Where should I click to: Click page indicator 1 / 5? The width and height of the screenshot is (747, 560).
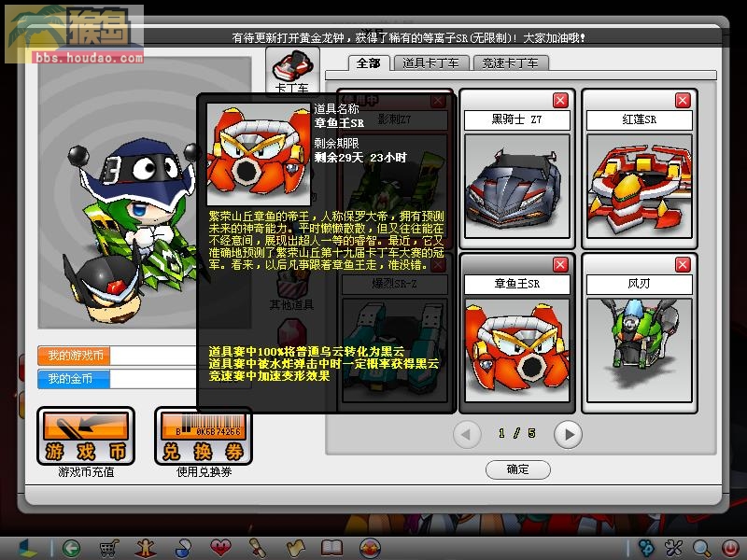[517, 433]
